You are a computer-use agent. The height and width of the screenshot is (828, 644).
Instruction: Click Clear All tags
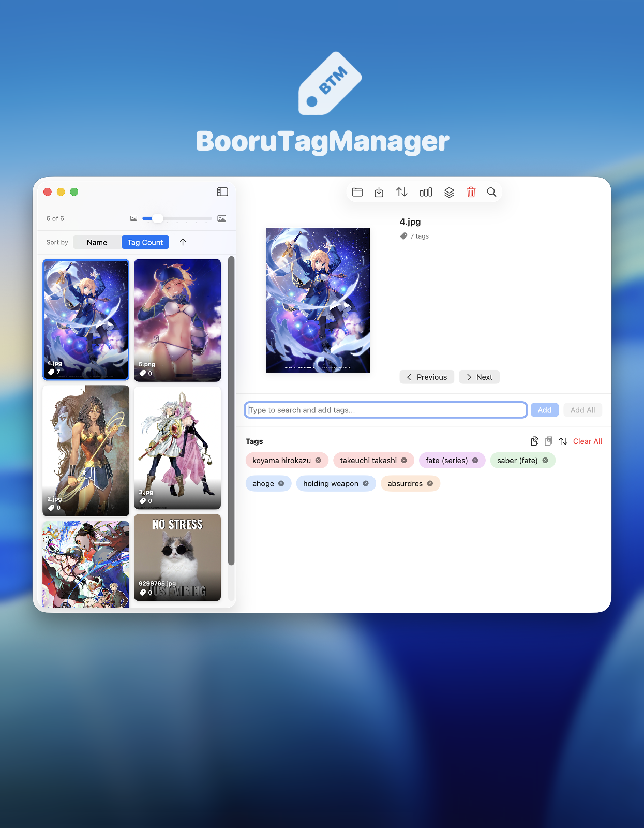click(588, 441)
